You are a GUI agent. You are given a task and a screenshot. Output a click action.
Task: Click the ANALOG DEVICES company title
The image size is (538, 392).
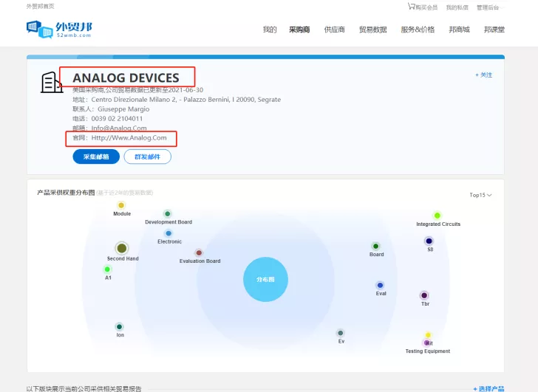(x=126, y=78)
